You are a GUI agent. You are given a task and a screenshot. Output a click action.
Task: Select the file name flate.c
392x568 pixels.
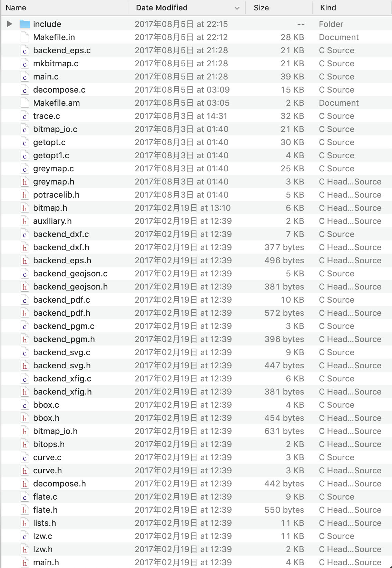(x=45, y=497)
